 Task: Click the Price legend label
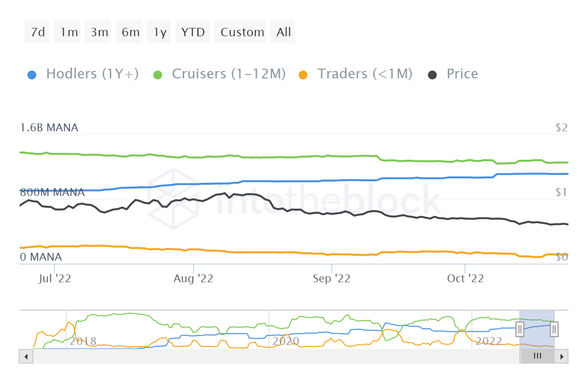click(462, 74)
